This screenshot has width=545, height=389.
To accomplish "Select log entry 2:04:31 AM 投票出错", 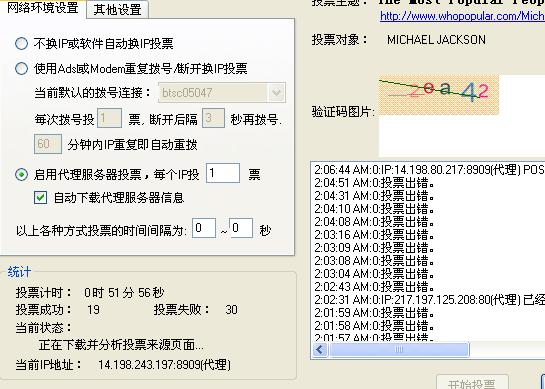I will (x=374, y=196).
